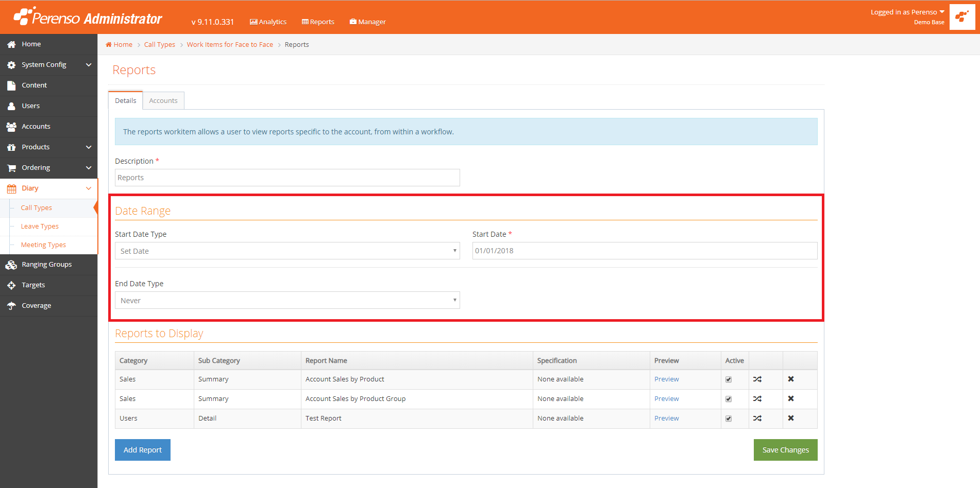The width and height of the screenshot is (980, 488).
Task: Open Work Items for Face to Face breadcrumb
Action: tap(230, 45)
